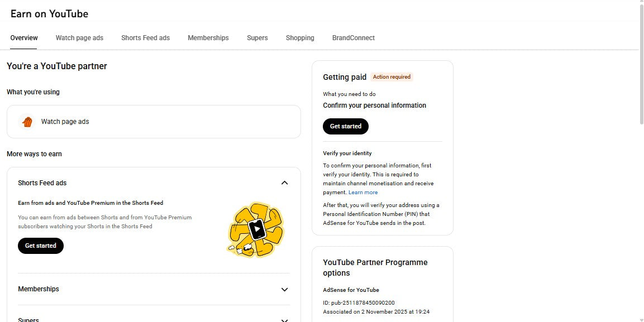The height and width of the screenshot is (322, 644).
Task: Switch to the Watch page ads tab
Action: pyautogui.click(x=79, y=37)
